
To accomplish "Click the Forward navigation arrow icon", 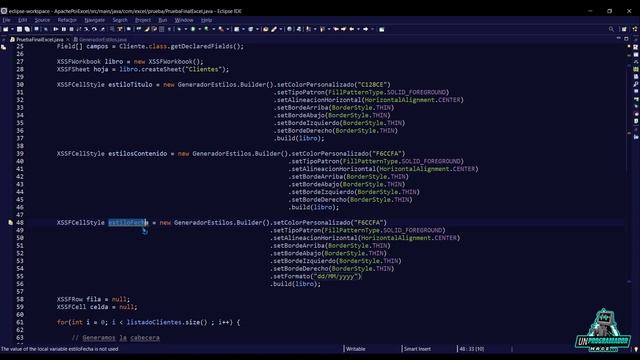I will click(x=366, y=29).
